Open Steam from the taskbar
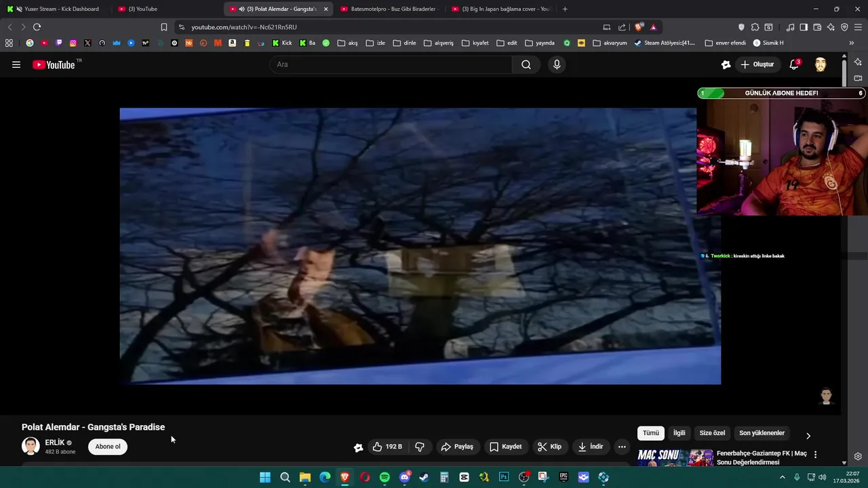Image resolution: width=868 pixels, height=488 pixels. (x=424, y=477)
